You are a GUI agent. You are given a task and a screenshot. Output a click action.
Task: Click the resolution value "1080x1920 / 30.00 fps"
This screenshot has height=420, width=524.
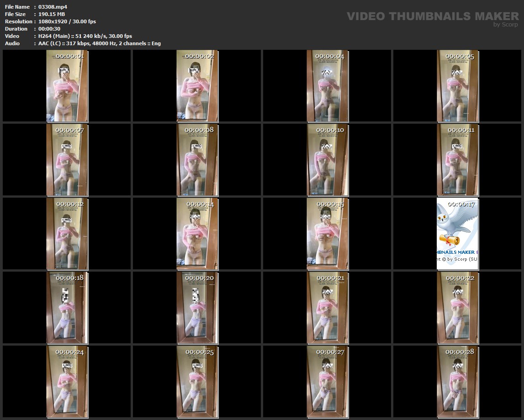(67, 21)
